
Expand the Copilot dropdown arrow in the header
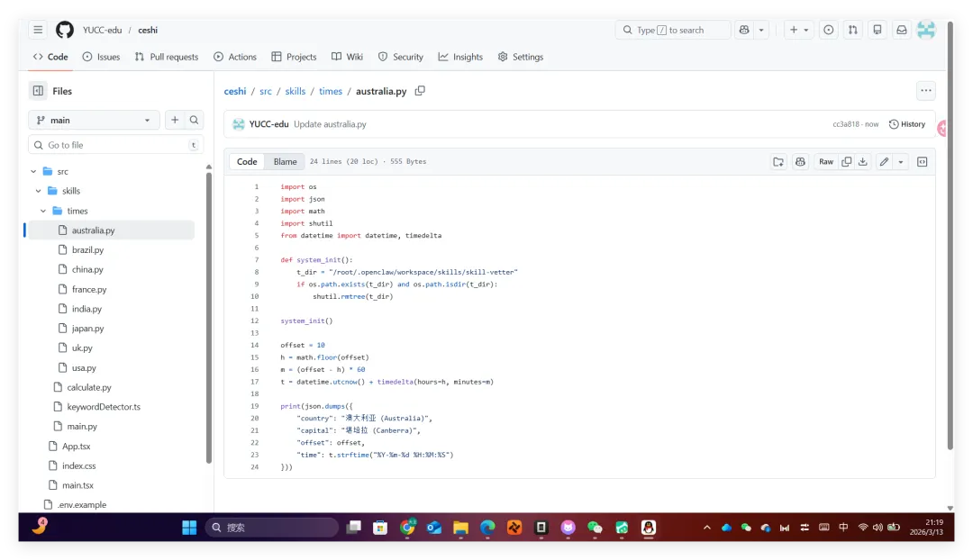(x=761, y=30)
